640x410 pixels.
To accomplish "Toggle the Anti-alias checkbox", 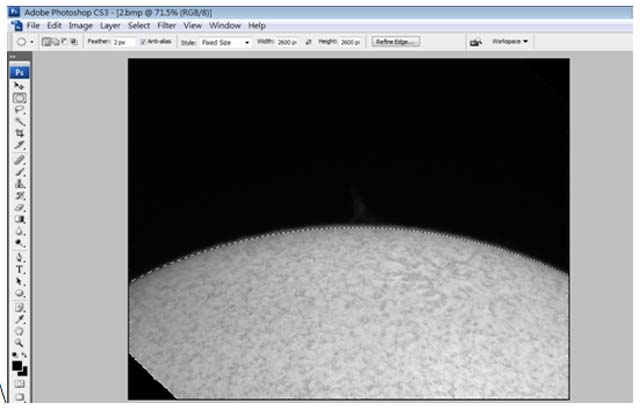I will pos(143,42).
